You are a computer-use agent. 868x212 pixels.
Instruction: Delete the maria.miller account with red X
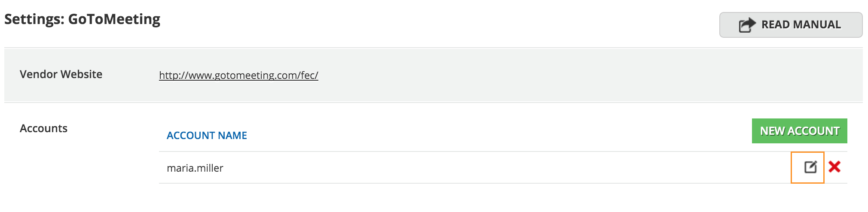834,167
